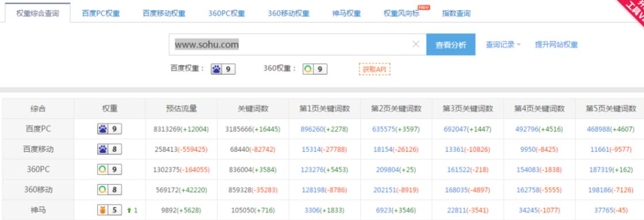Open 百度PC fourth page keywords 492796
The width and height of the screenshot is (644, 220).
[527, 129]
